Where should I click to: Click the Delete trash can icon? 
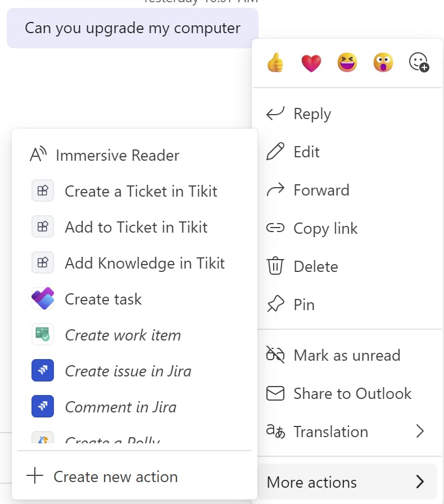(x=275, y=266)
